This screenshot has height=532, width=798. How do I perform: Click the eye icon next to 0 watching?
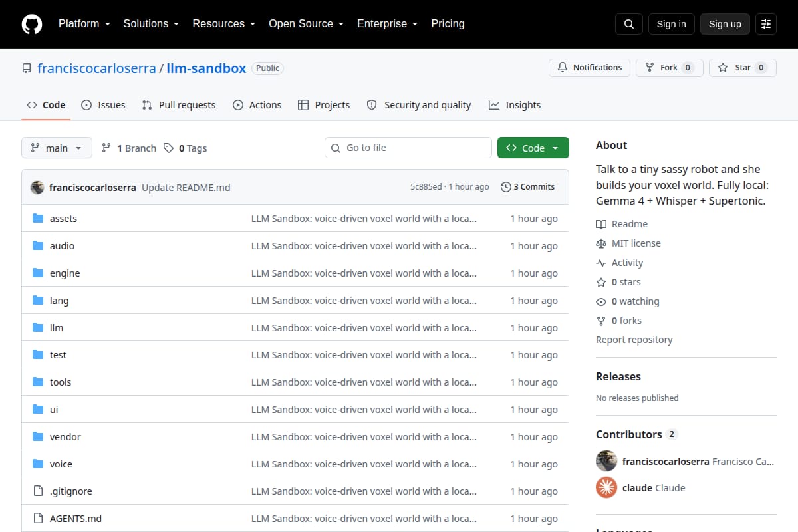[x=601, y=301]
